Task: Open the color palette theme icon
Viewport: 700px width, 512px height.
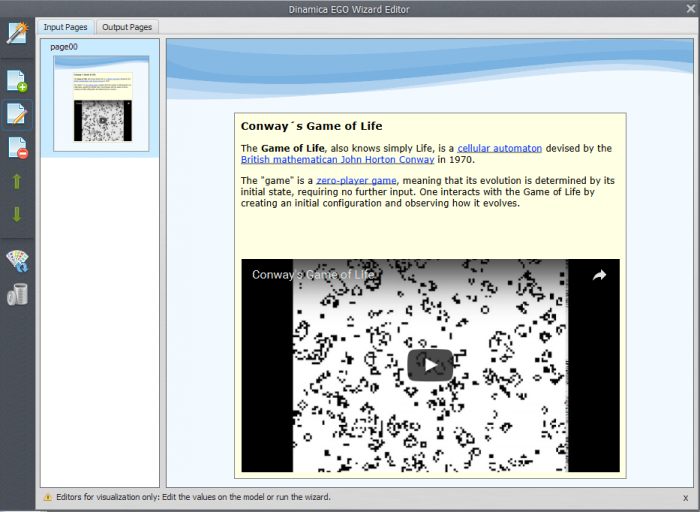Action: pos(17,261)
